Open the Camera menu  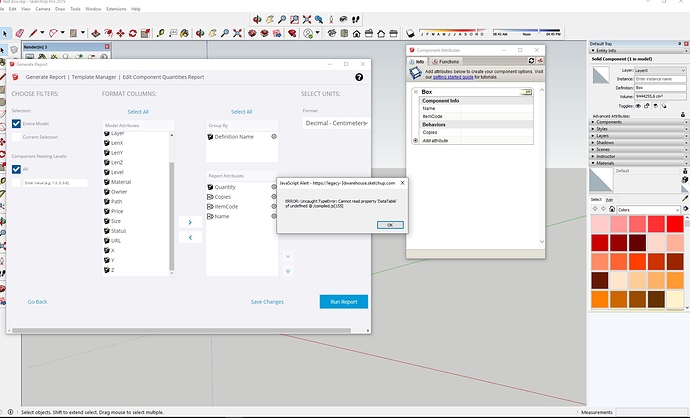pyautogui.click(x=43, y=9)
